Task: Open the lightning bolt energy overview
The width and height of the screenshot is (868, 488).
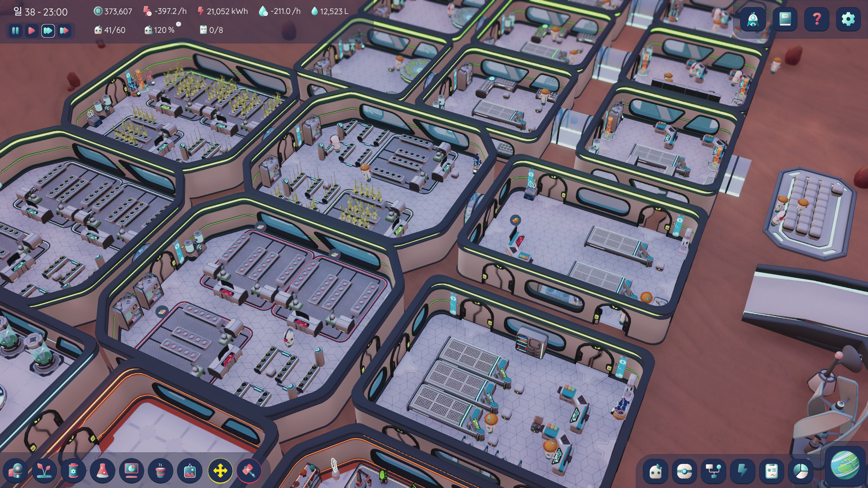Action: pyautogui.click(x=743, y=471)
